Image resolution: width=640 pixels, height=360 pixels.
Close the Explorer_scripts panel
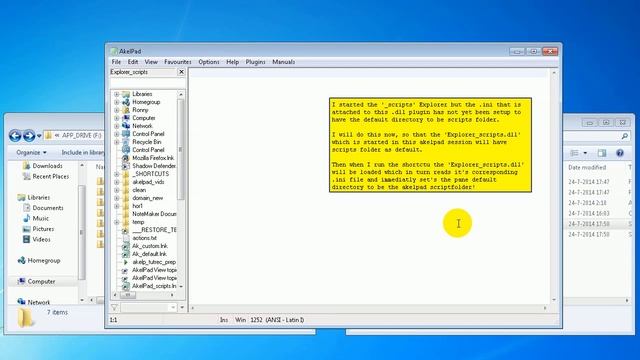pos(181,72)
